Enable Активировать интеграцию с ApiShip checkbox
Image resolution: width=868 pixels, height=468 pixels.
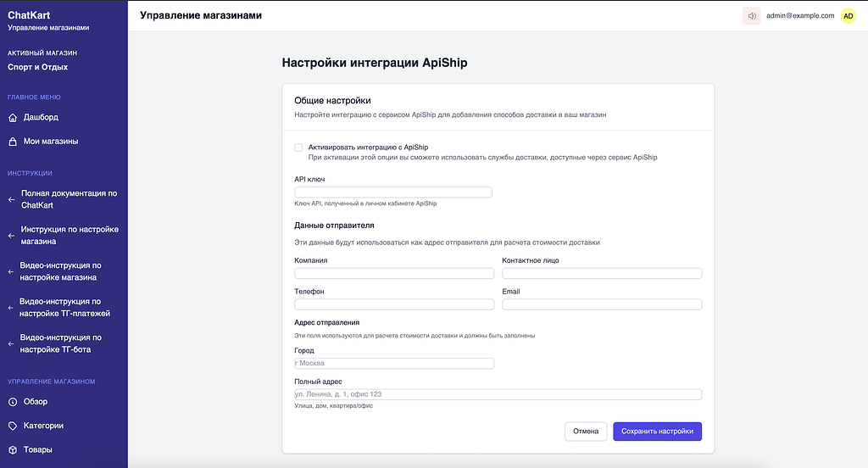tap(298, 148)
